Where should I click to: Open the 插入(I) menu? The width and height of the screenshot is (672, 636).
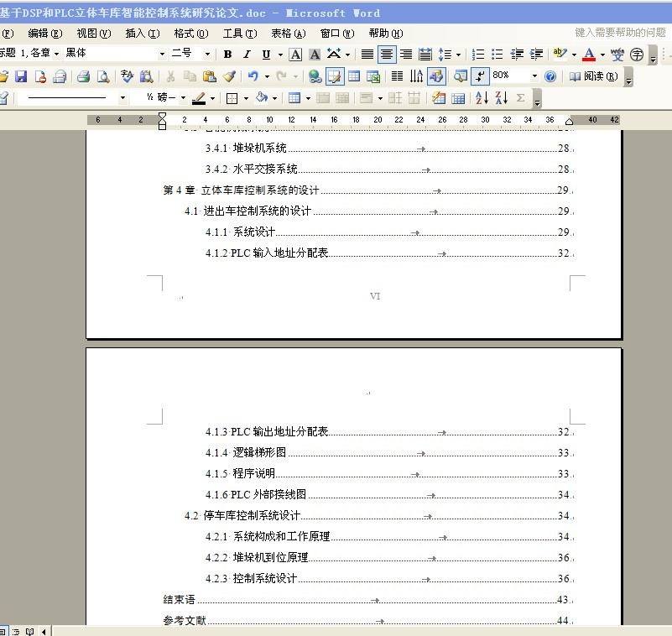click(143, 34)
